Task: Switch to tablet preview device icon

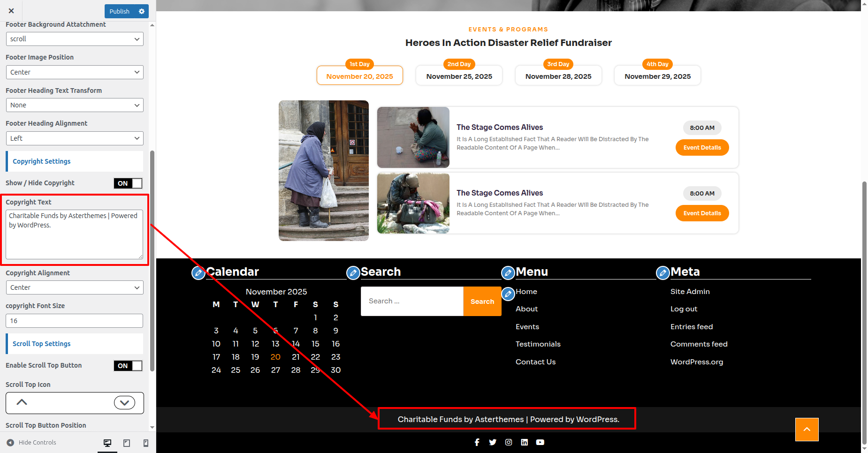Action: pos(127,443)
